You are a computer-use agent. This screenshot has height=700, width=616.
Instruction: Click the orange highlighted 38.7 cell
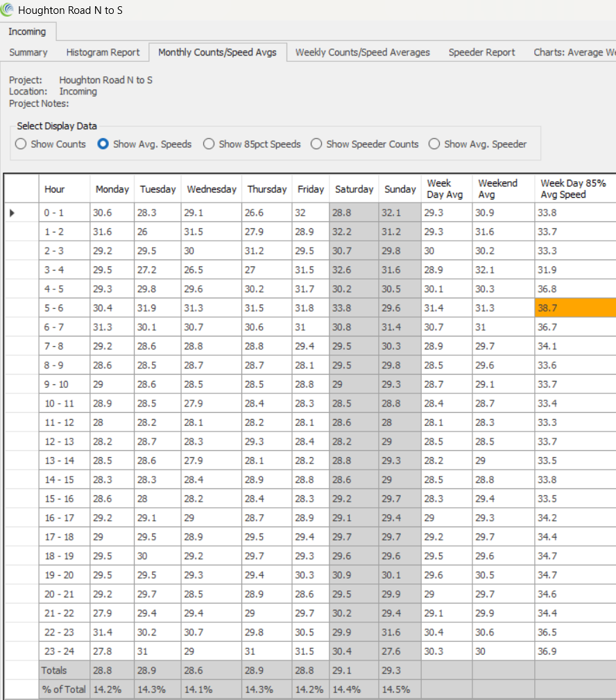tap(575, 308)
